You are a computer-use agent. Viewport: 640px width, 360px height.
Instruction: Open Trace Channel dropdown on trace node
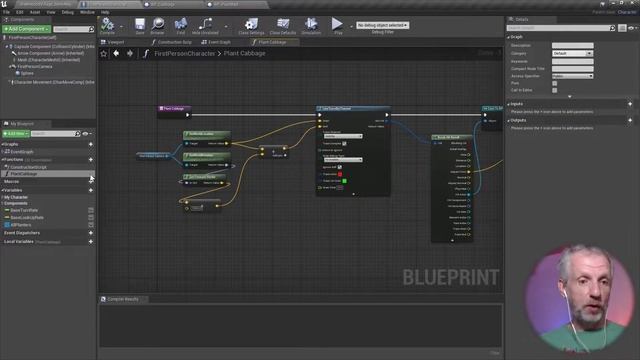(x=343, y=136)
